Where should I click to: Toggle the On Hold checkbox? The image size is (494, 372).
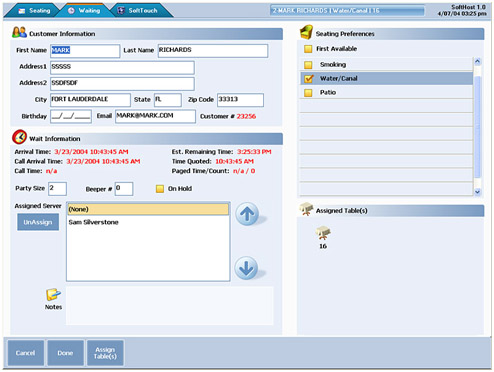pos(160,189)
